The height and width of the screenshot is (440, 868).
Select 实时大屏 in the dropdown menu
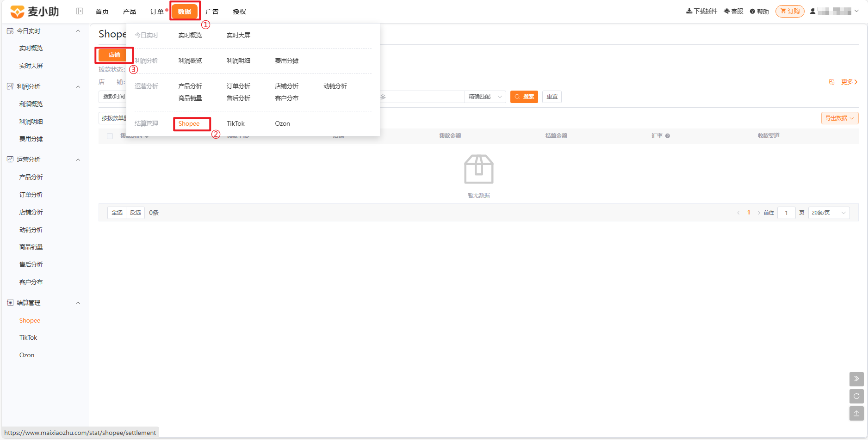[238, 35]
